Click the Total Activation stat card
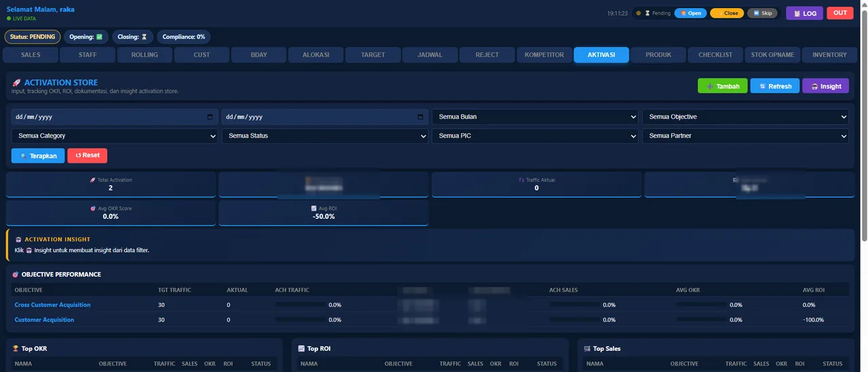 [x=111, y=184]
